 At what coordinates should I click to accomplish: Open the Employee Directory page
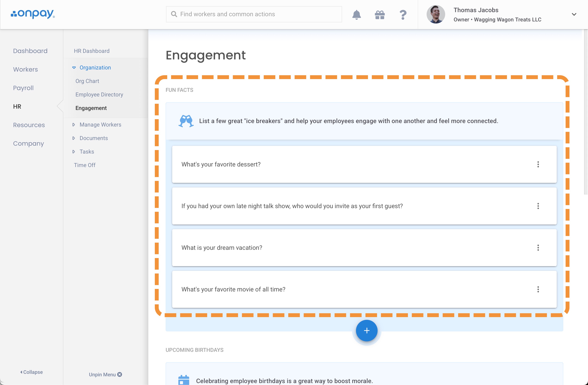pos(99,95)
